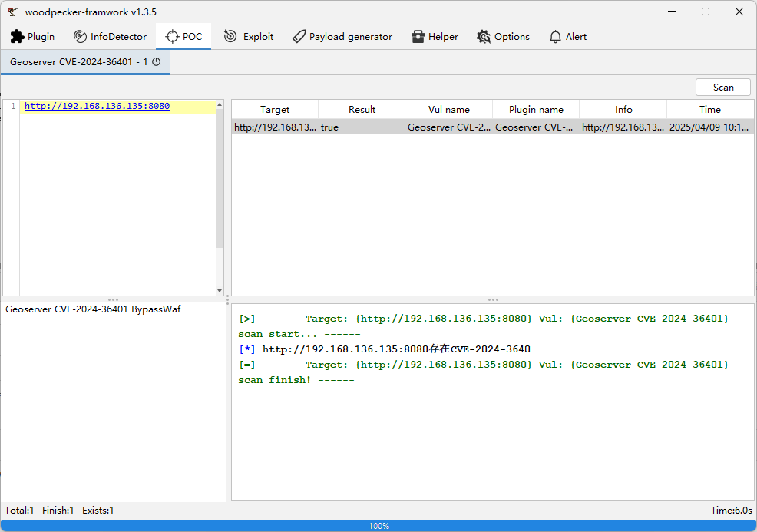
Task: Click the Plugin name column header
Action: click(536, 110)
